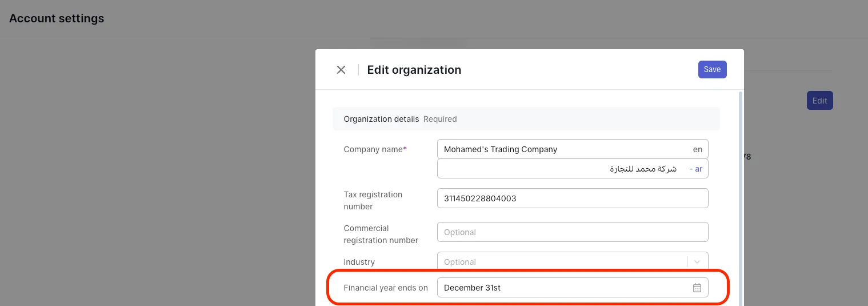The width and height of the screenshot is (868, 306).
Task: Click the December 31st date field
Action: [x=563, y=288]
